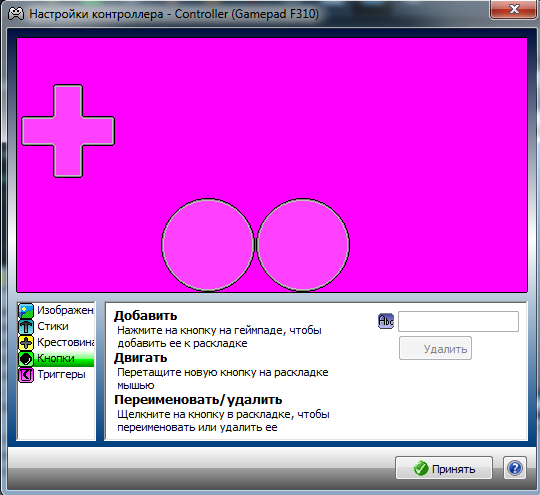Open the Крестовина list item
Screen dimensions: 540x495
tap(56, 343)
